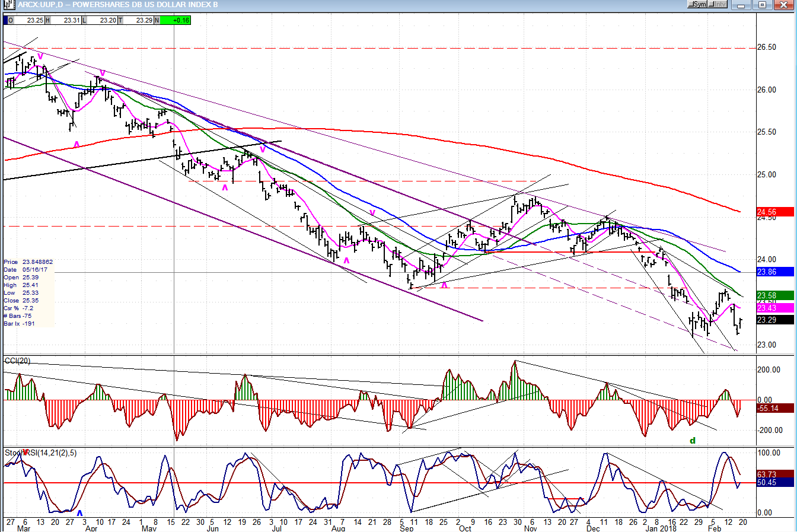Click the cursor data box Price row
This screenshot has height=532, width=797.
(x=28, y=262)
